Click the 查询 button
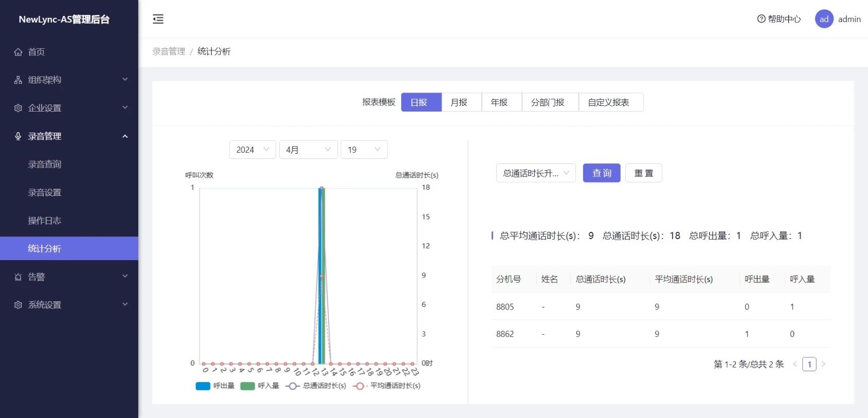 pos(601,173)
